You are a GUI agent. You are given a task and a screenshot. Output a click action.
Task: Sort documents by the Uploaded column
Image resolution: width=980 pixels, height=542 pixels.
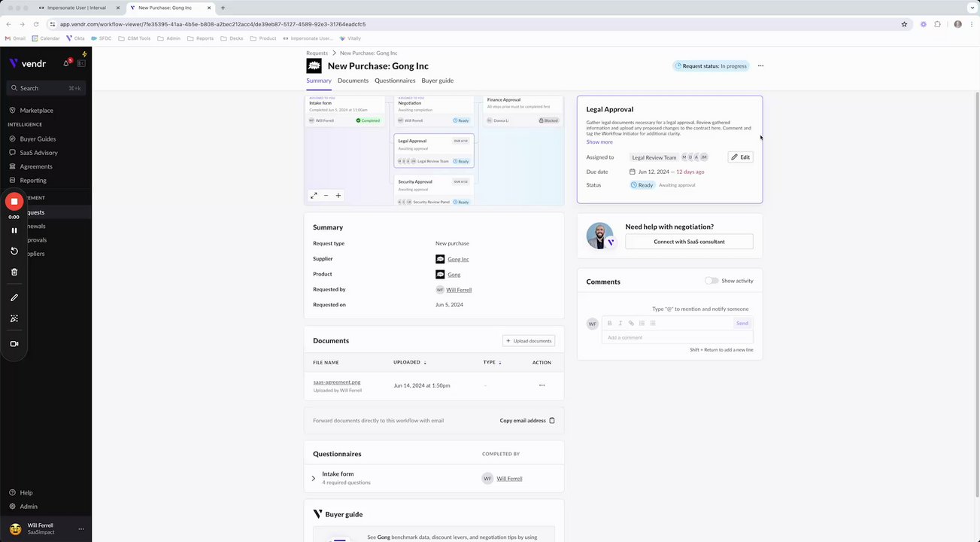(x=410, y=362)
